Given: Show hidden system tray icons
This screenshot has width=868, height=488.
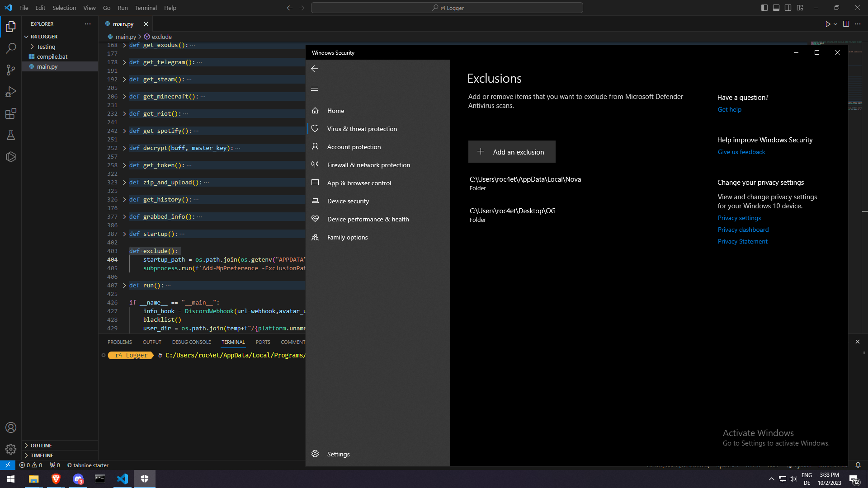Looking at the screenshot, I should point(771,479).
